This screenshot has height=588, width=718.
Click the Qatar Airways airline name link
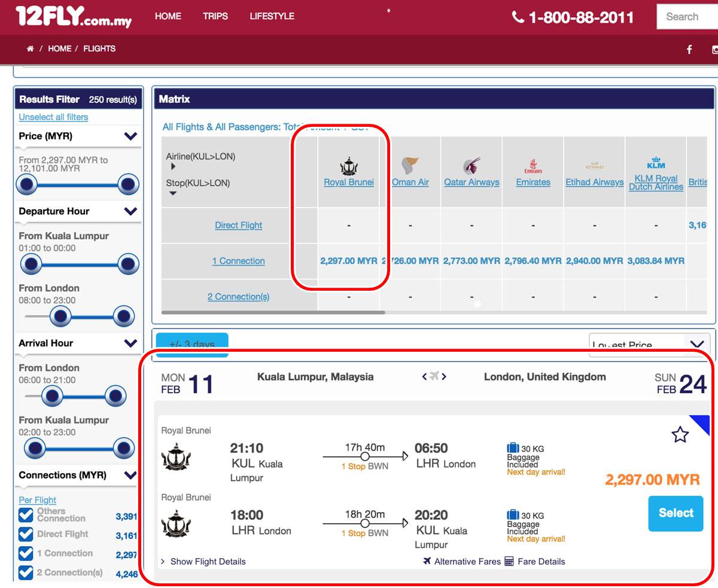(471, 182)
